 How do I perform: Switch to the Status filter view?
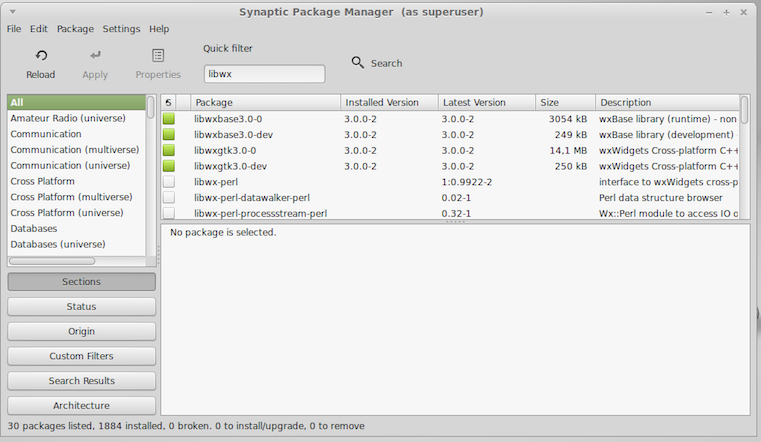point(81,307)
